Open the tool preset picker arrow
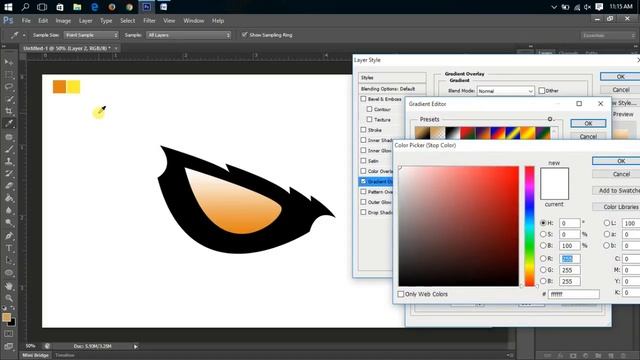Screen dimensions: 640x360 point(24,36)
